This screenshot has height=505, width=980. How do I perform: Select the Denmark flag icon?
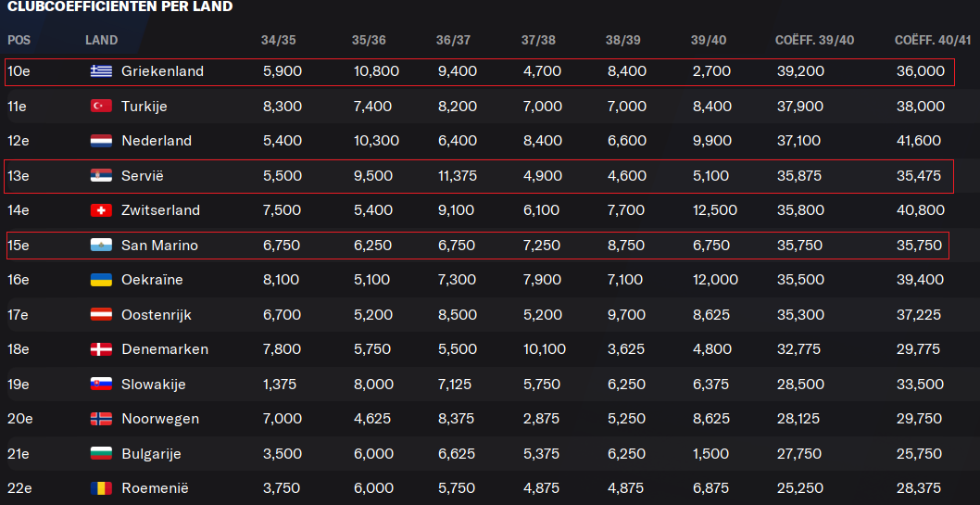point(101,349)
